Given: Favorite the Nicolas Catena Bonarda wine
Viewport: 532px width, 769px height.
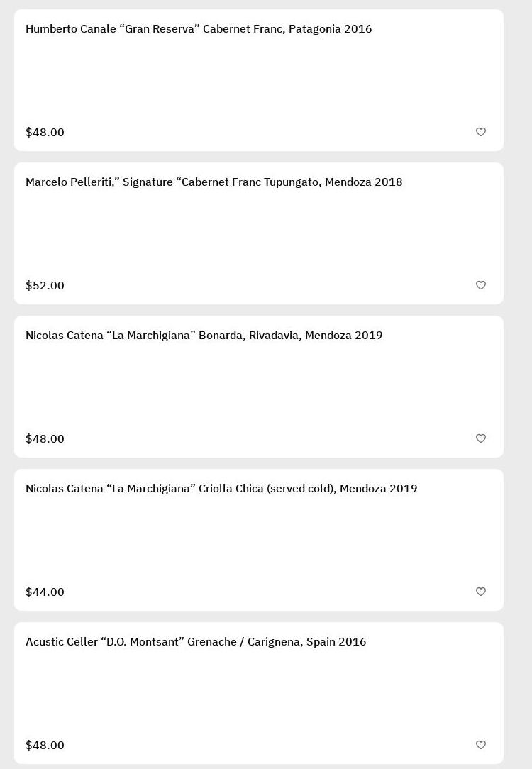Looking at the screenshot, I should click(x=481, y=438).
